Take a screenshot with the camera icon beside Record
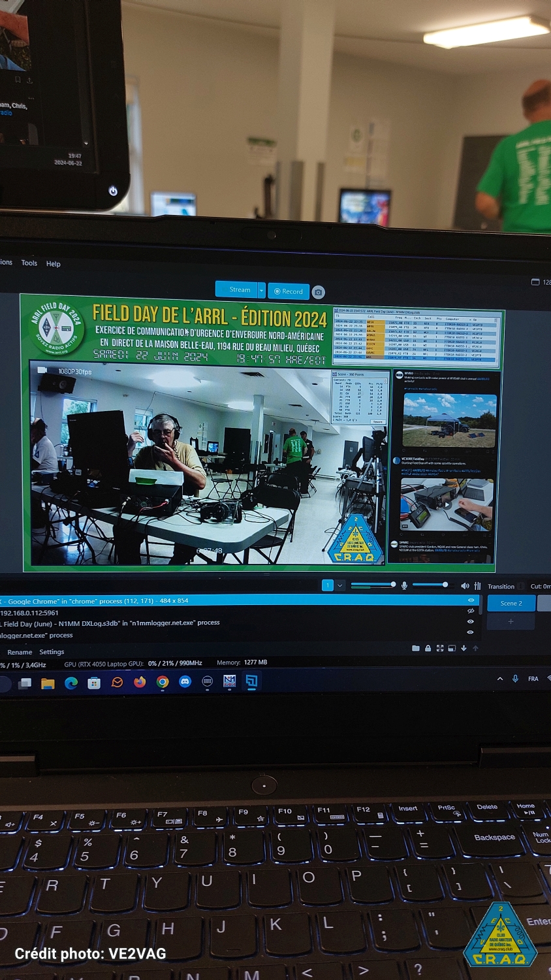This screenshot has width=551, height=980. (x=318, y=292)
